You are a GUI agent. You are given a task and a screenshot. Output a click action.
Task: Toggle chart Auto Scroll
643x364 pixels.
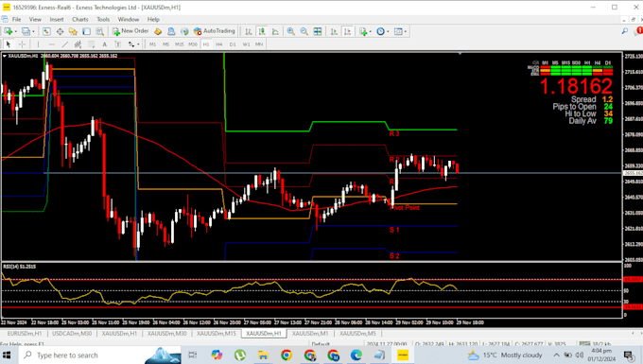(x=334, y=31)
